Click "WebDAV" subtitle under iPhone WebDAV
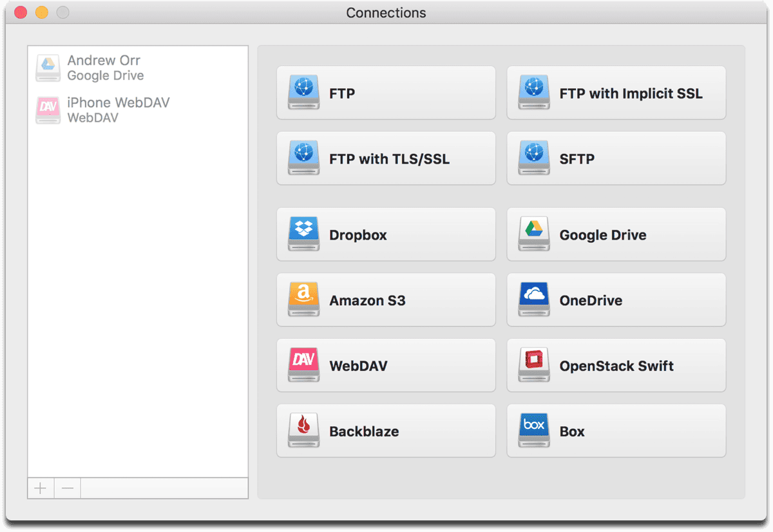This screenshot has height=532, width=773. (93, 119)
